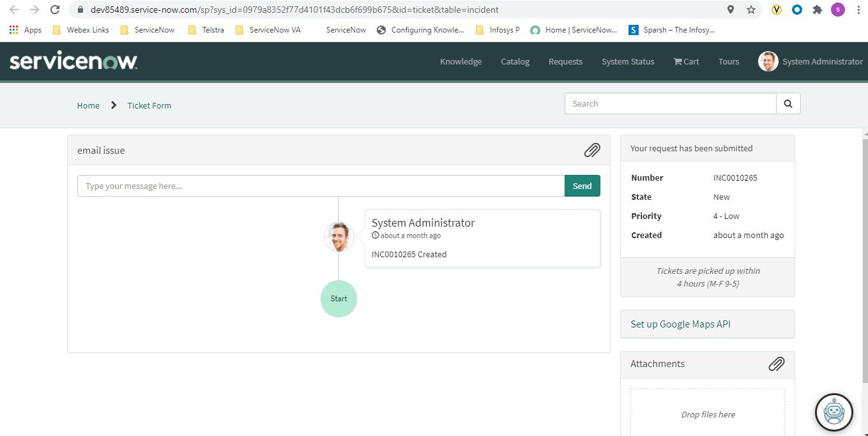Screen dimensions: 868x436
Task: Click the Home breadcrumb link
Action: 88,106
